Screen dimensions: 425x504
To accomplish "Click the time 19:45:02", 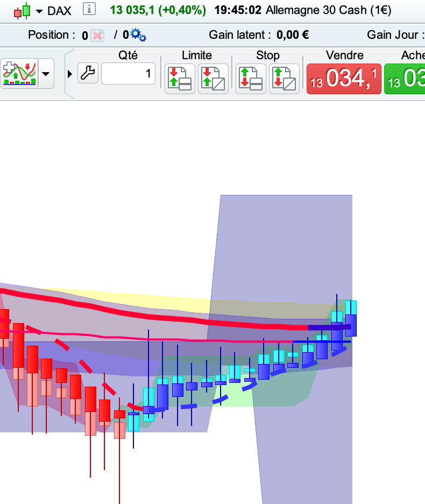I will tap(238, 10).
